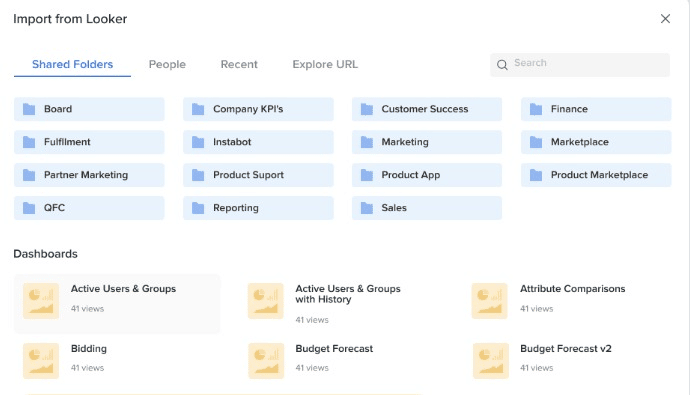Screen dimensions: 690x395
Task: Open the Finance folder label
Action: coord(569,109)
